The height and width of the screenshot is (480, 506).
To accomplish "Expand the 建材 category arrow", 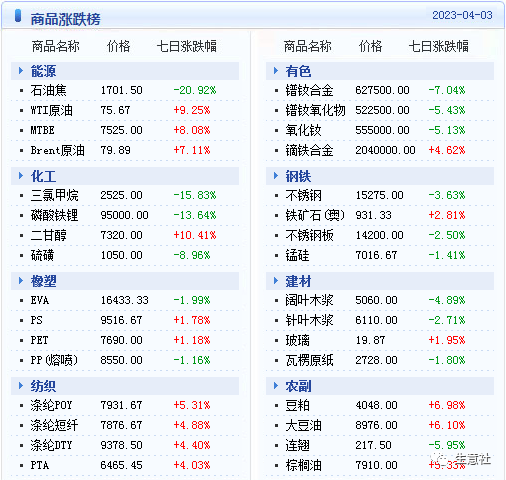I will click(276, 281).
